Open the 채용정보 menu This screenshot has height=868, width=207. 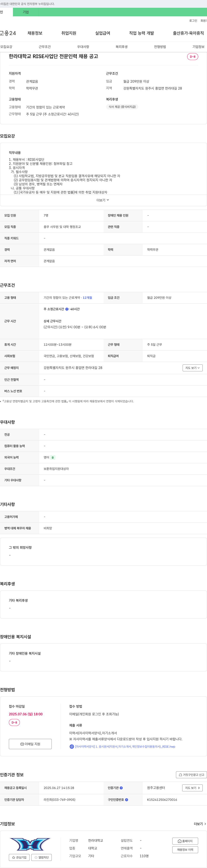pos(35,33)
